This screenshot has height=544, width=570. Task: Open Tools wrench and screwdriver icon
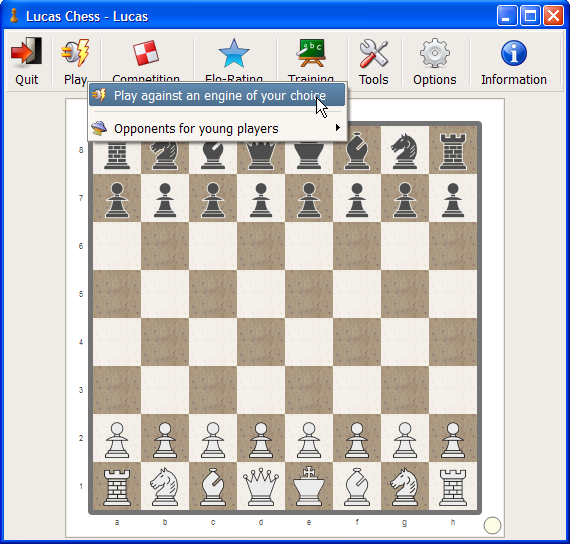pyautogui.click(x=374, y=53)
